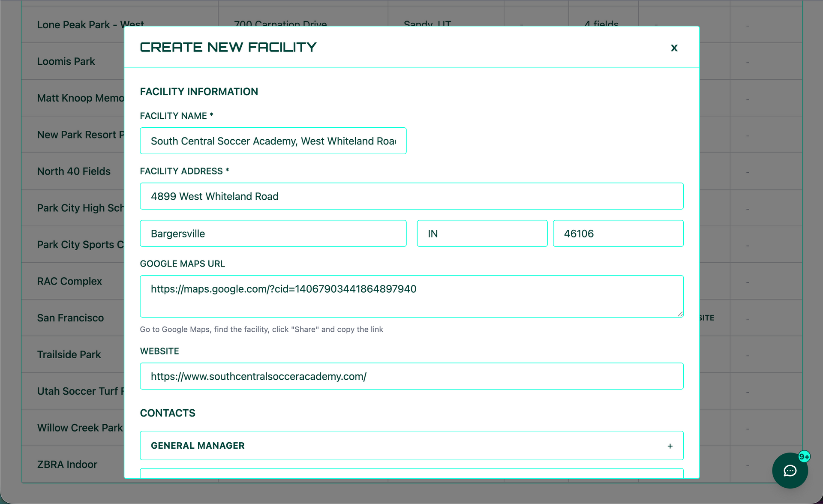Open North 40 Fields row
The width and height of the screenshot is (823, 504).
click(x=74, y=171)
